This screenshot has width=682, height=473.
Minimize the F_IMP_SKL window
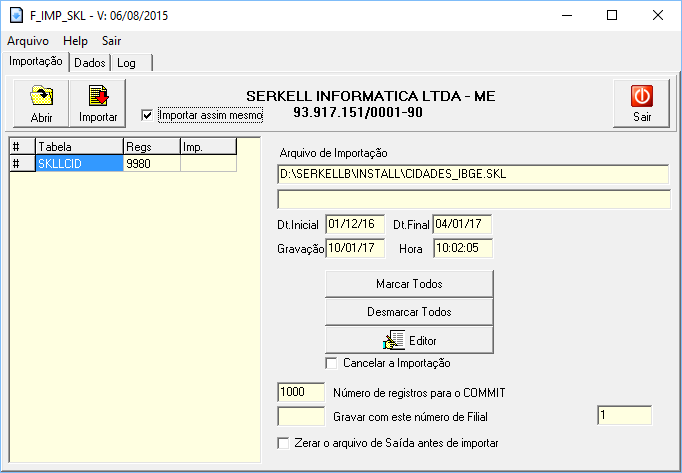pyautogui.click(x=566, y=16)
